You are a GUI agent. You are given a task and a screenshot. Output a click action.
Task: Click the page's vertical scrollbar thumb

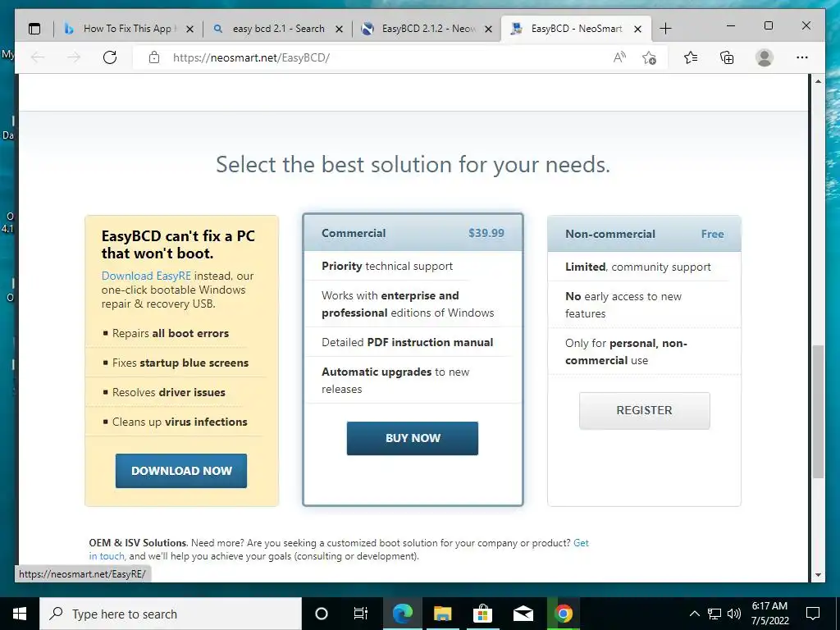pos(818,412)
